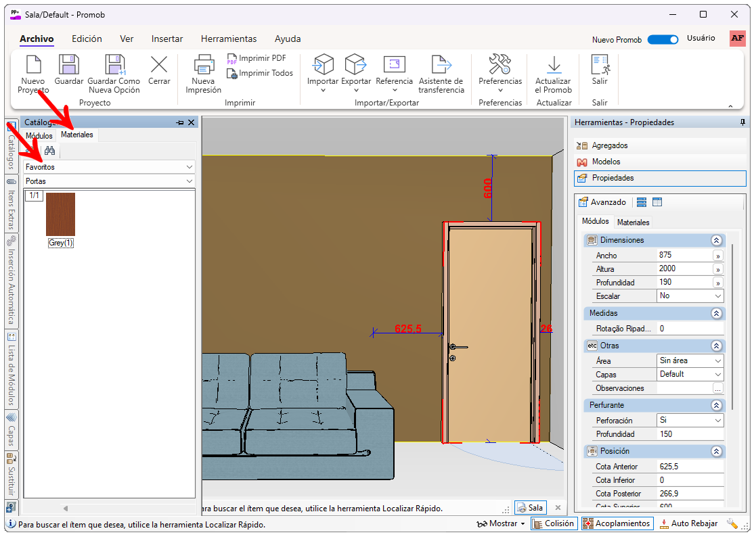Open the Herramientas menu

(x=229, y=39)
